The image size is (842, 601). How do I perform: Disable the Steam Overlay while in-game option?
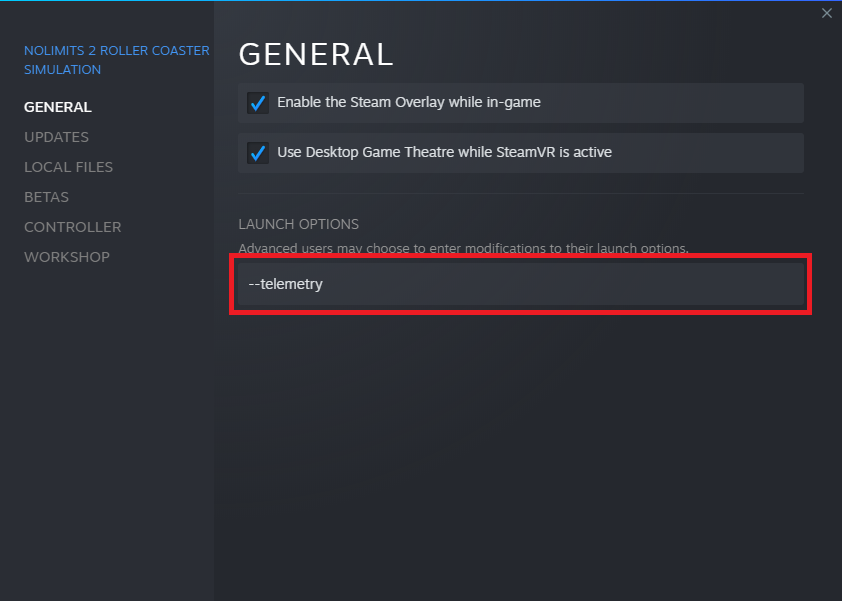(x=258, y=103)
